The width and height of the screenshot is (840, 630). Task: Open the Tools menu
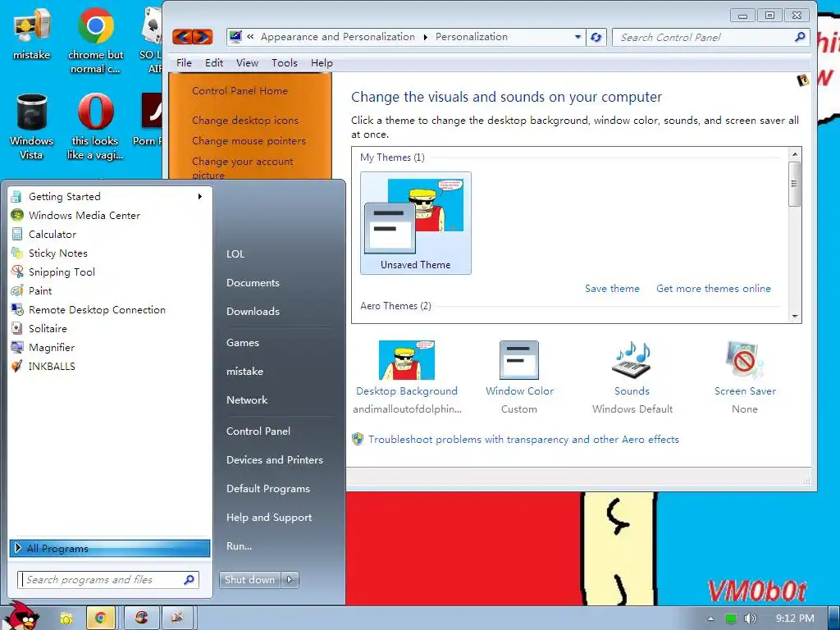pos(284,62)
